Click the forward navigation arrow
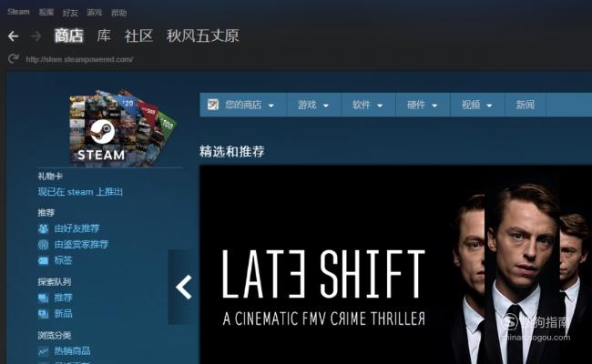 point(36,36)
